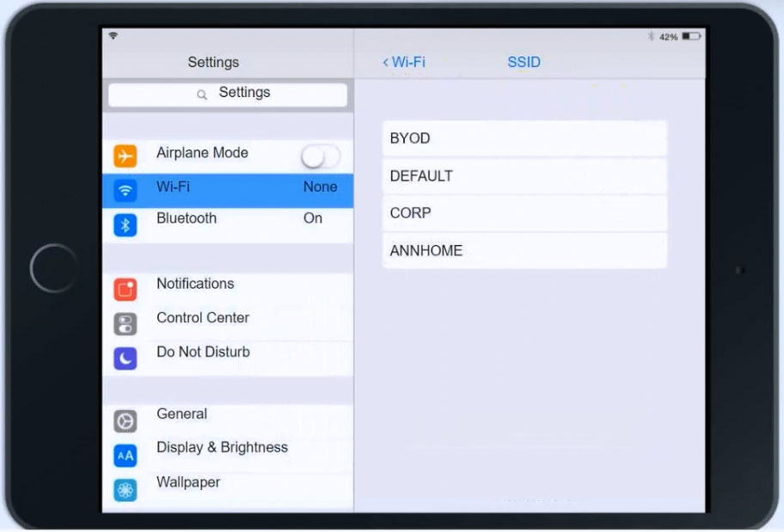Tap the battery indicator in status bar
Image resolution: width=784 pixels, height=532 pixels.
tap(692, 37)
